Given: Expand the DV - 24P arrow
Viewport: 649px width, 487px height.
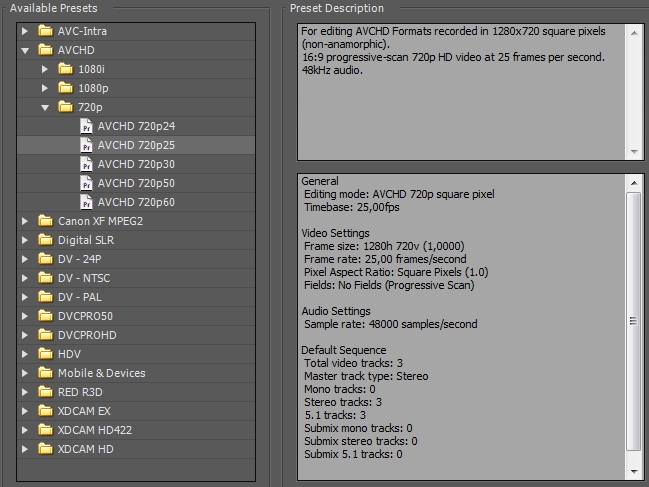Looking at the screenshot, I should tap(25, 259).
